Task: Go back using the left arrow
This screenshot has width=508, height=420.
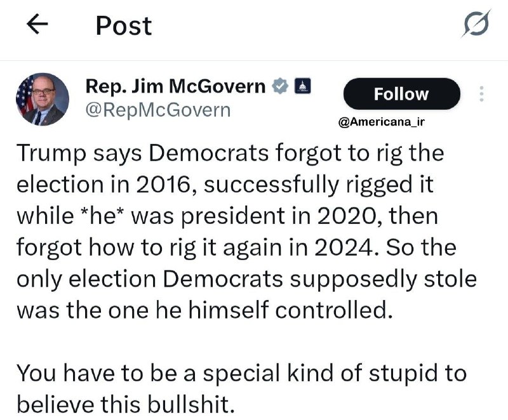Action: click(37, 24)
